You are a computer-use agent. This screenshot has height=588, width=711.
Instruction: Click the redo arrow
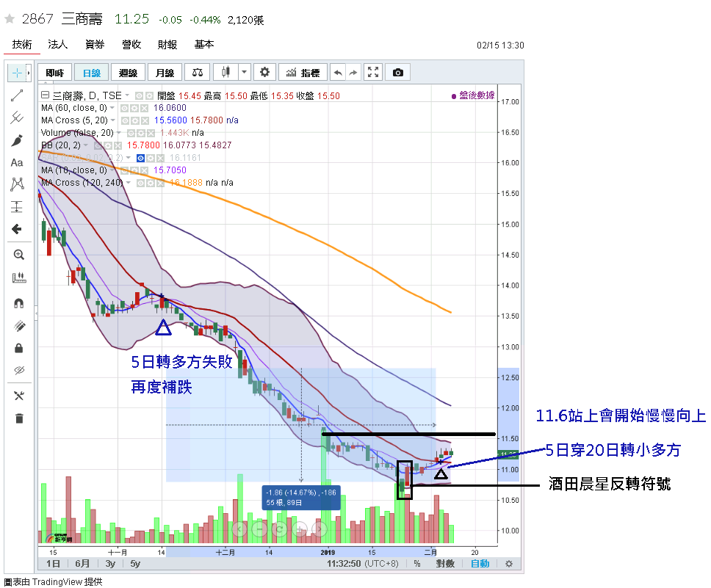point(353,73)
